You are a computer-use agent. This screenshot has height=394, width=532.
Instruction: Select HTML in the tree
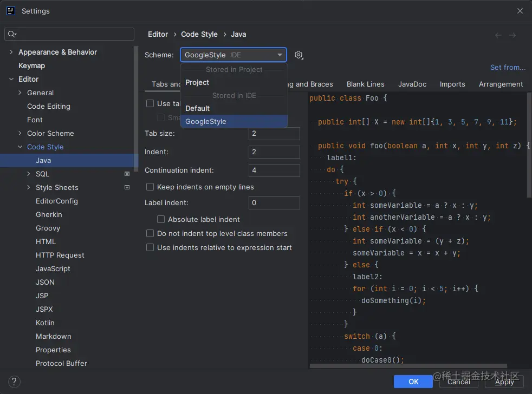[46, 241]
